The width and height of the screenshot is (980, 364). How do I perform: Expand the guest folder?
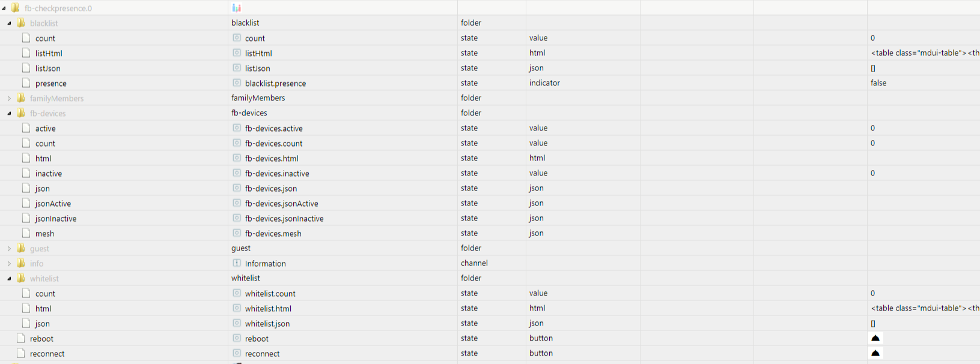pos(9,249)
